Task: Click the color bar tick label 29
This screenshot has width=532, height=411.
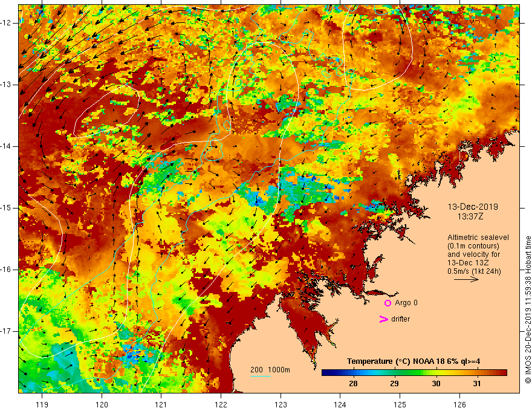Action: point(394,384)
